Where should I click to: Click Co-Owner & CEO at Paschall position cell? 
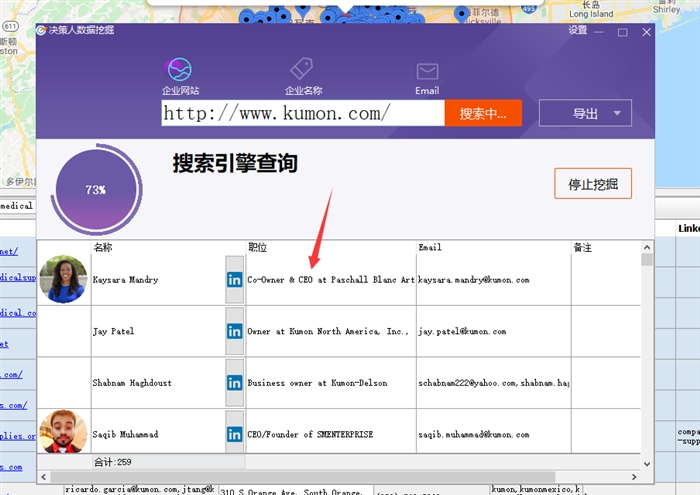coord(331,280)
